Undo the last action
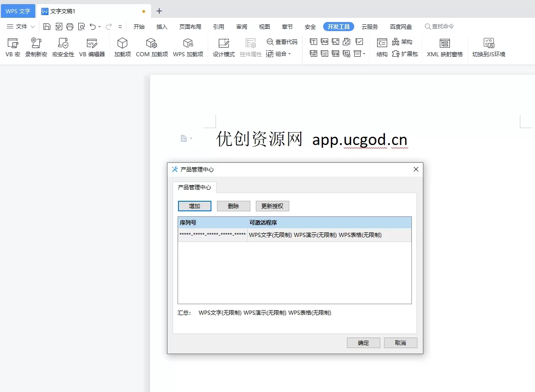The image size is (535, 392). [92, 27]
